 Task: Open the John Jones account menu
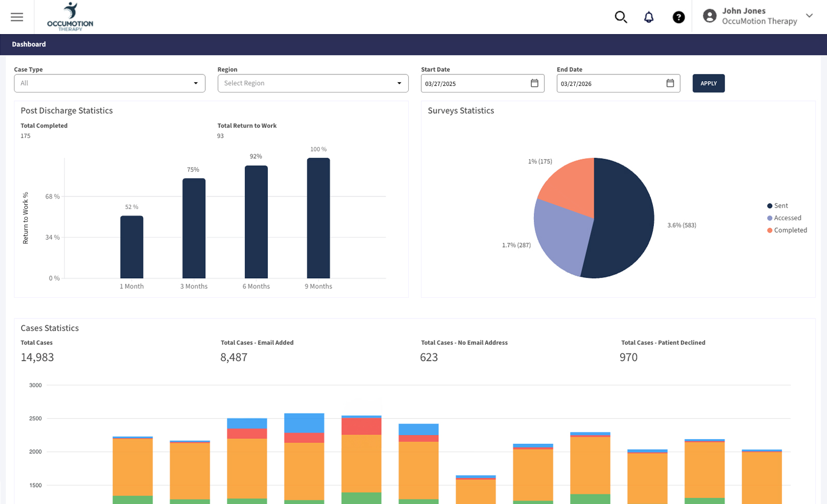(x=744, y=10)
